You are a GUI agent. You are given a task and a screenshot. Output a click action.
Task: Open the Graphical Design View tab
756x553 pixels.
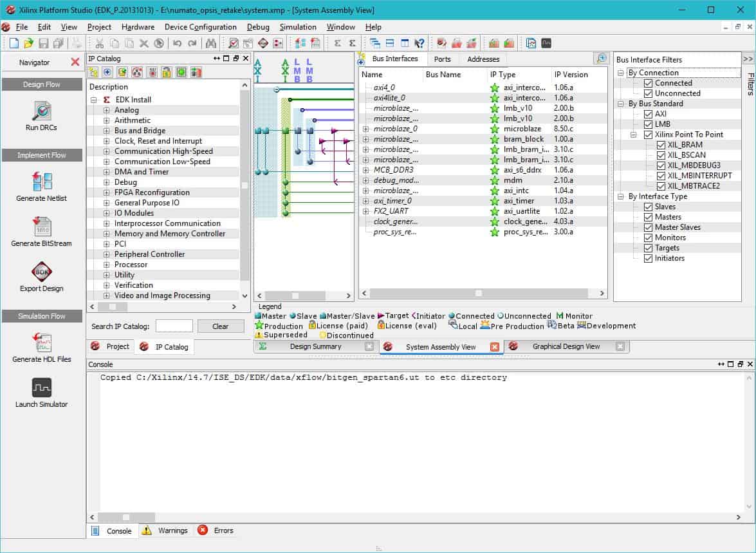click(x=566, y=346)
